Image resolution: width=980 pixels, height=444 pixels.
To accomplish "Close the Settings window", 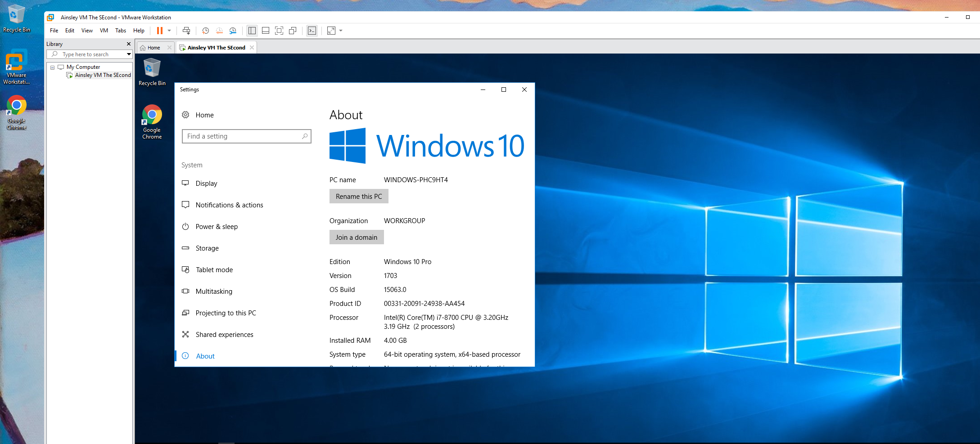I will click(524, 90).
